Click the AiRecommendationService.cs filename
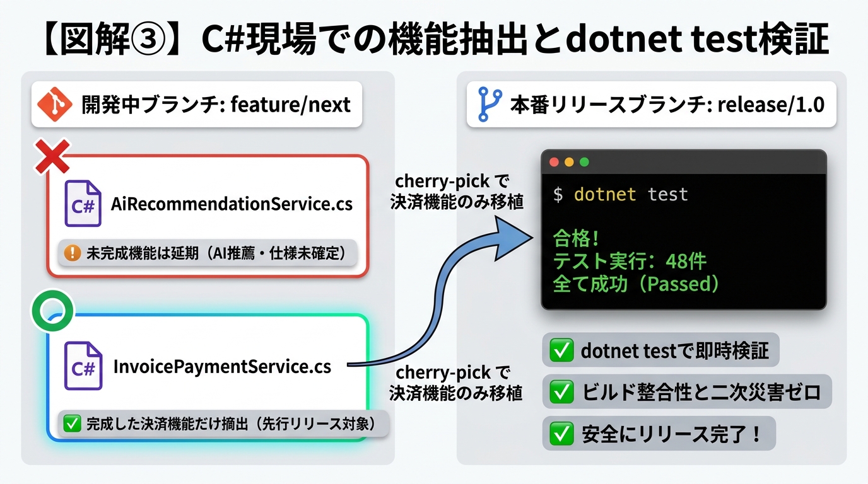The image size is (868, 484). coord(232,204)
